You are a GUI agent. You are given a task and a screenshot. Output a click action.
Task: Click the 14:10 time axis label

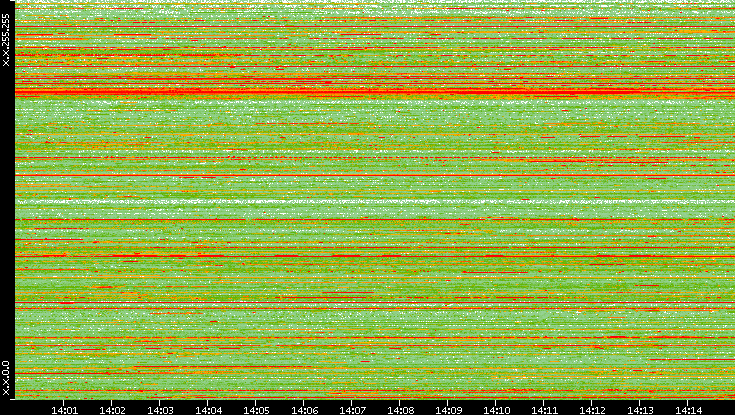click(496, 410)
